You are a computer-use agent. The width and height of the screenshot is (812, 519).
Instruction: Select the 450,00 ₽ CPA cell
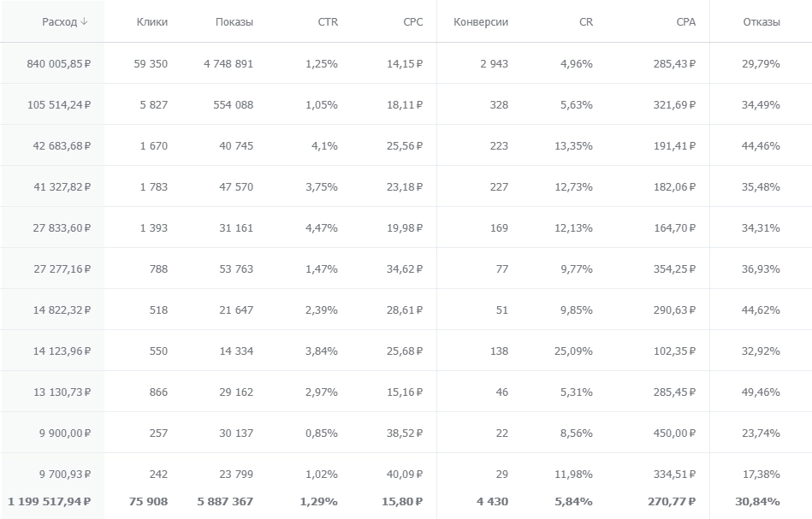point(672,433)
